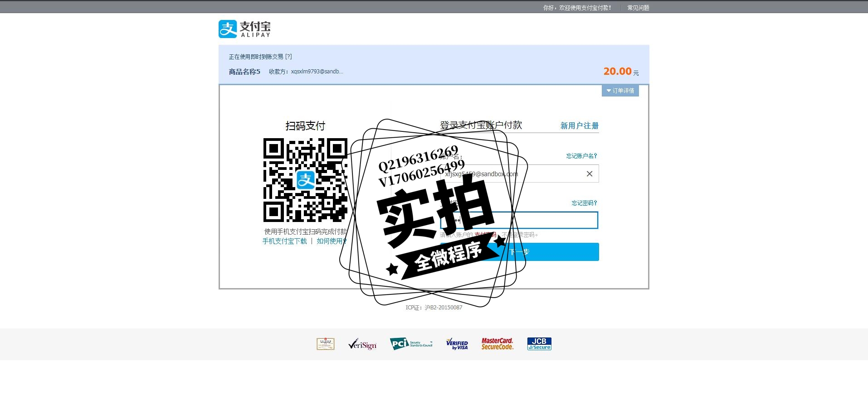Focus the account name input field
Image resolution: width=868 pixels, height=405 pixels.
point(519,174)
